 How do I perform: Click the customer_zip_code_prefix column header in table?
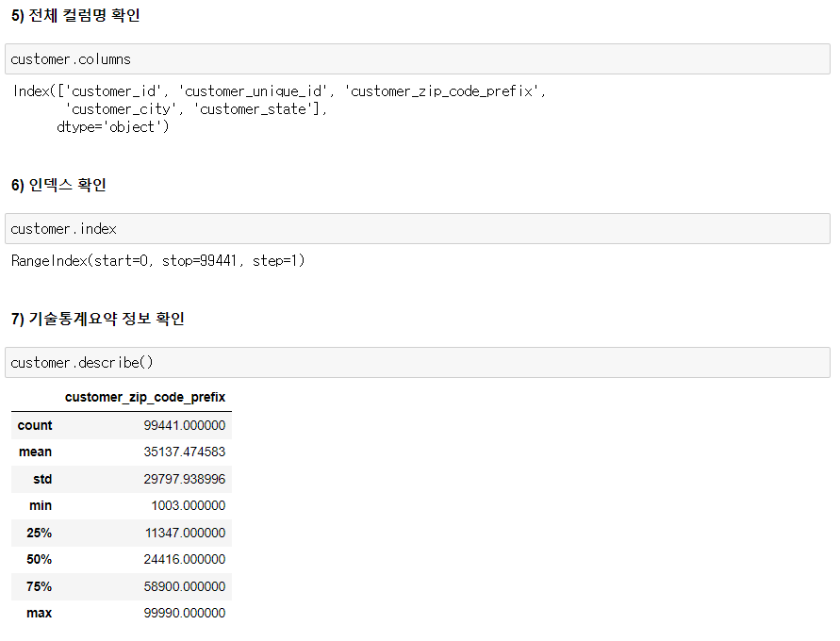point(145,398)
